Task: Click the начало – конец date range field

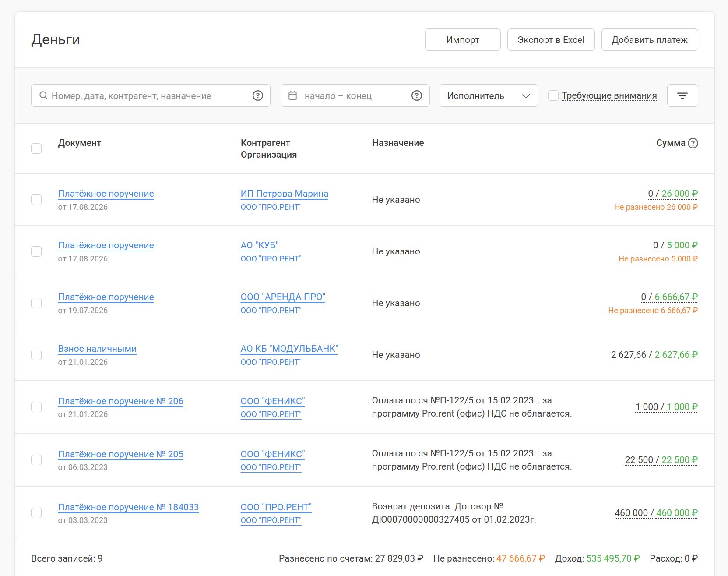Action: [355, 95]
